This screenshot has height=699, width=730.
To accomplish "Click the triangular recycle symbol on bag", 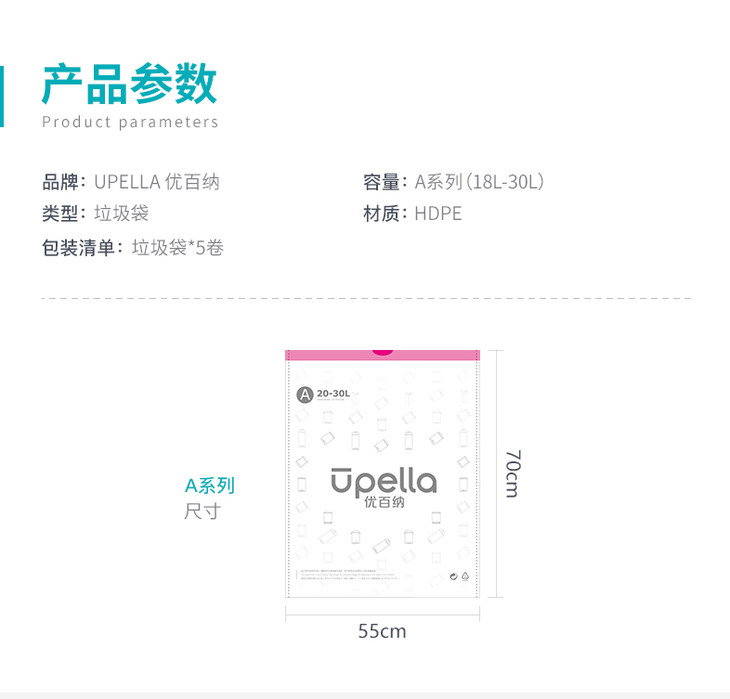I will point(465,577).
